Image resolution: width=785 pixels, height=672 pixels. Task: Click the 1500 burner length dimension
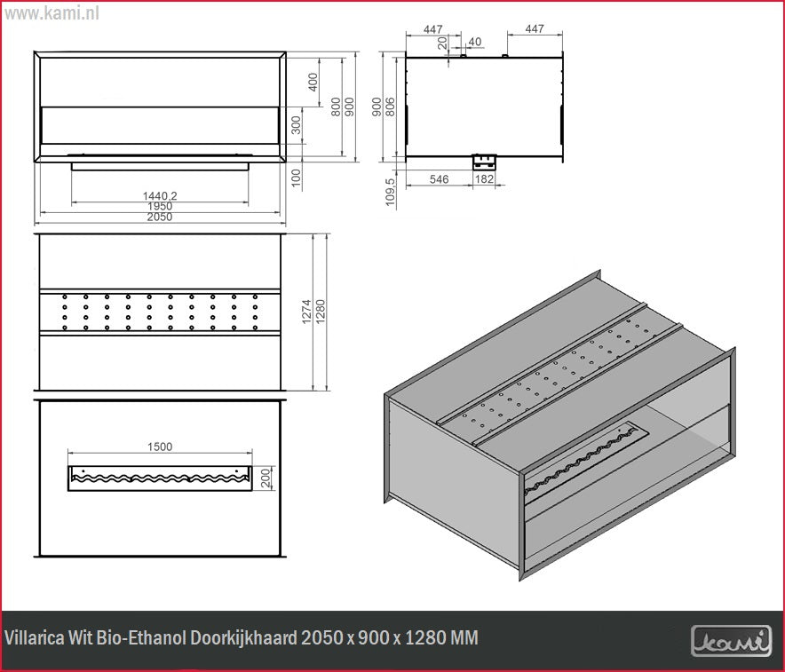pos(161,447)
